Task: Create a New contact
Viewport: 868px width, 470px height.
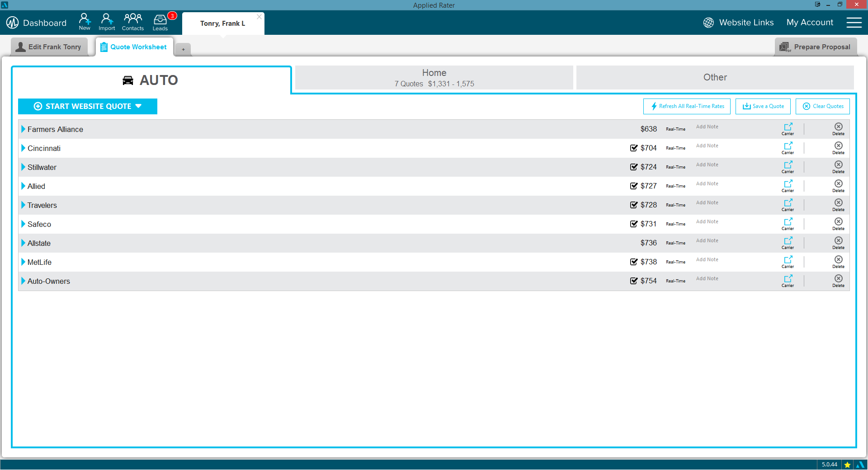Action: click(x=85, y=22)
